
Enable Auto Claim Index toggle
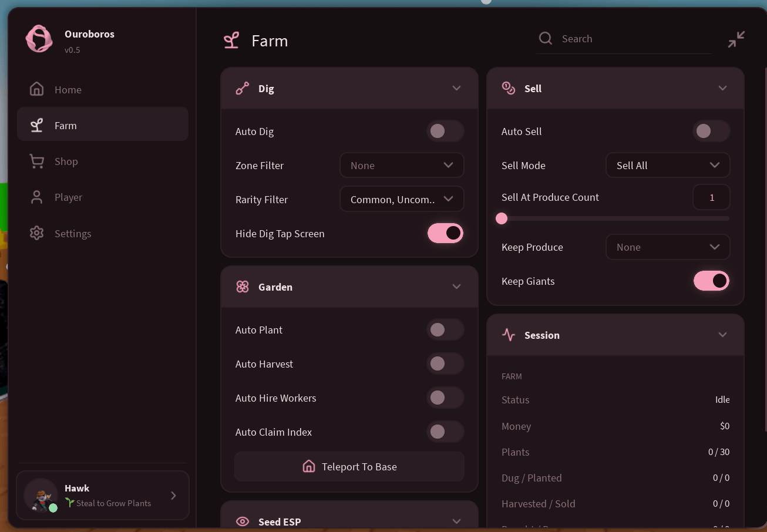(445, 432)
